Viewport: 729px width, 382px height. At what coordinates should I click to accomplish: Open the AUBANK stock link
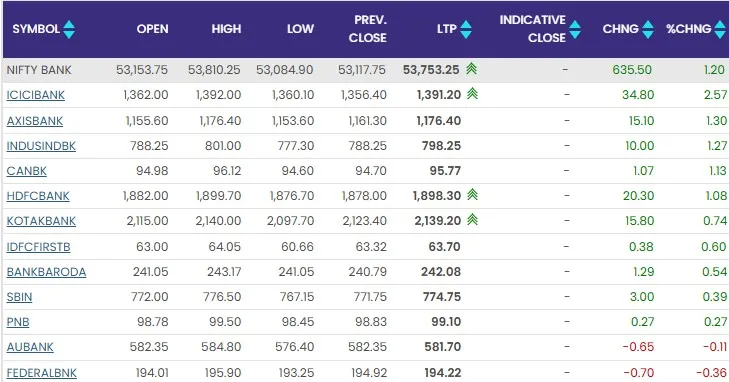coord(30,347)
